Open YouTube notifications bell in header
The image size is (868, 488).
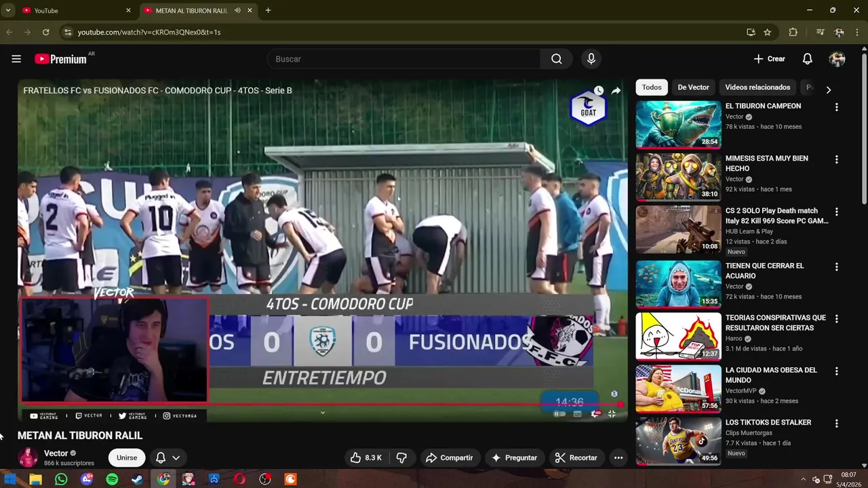pyautogui.click(x=807, y=59)
